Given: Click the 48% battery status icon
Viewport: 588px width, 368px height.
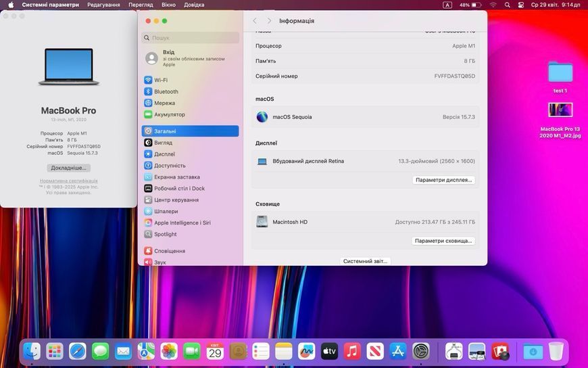Looking at the screenshot, I should coord(470,5).
